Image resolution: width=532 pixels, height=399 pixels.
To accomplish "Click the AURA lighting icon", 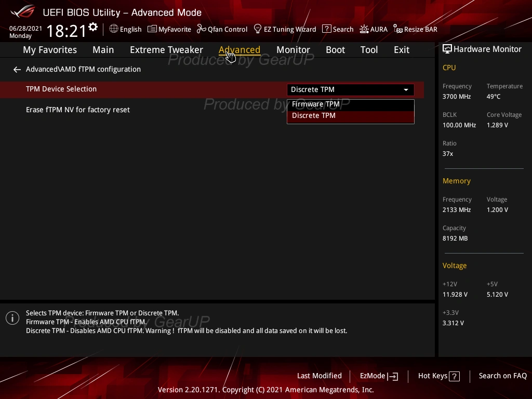I will pyautogui.click(x=364, y=29).
